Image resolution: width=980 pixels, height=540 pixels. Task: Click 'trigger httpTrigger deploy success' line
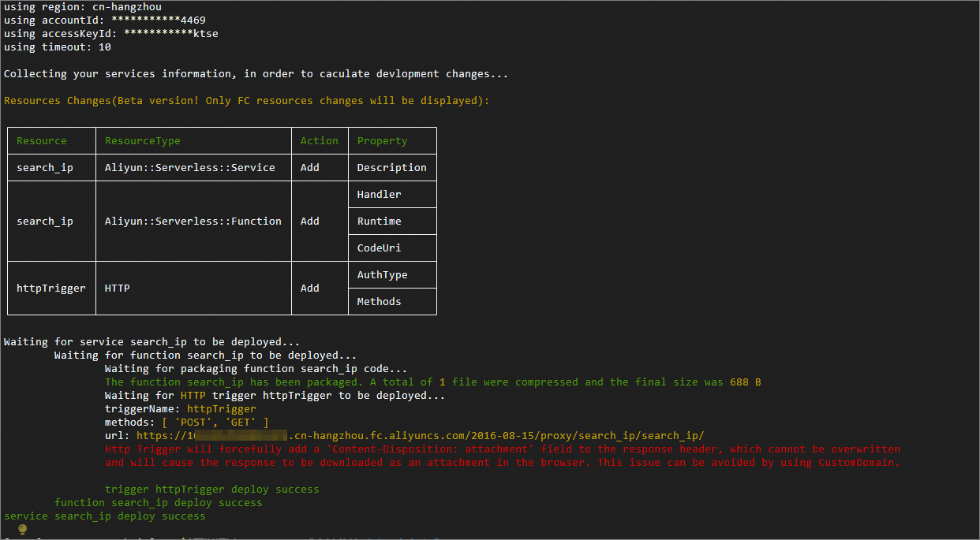tap(212, 490)
